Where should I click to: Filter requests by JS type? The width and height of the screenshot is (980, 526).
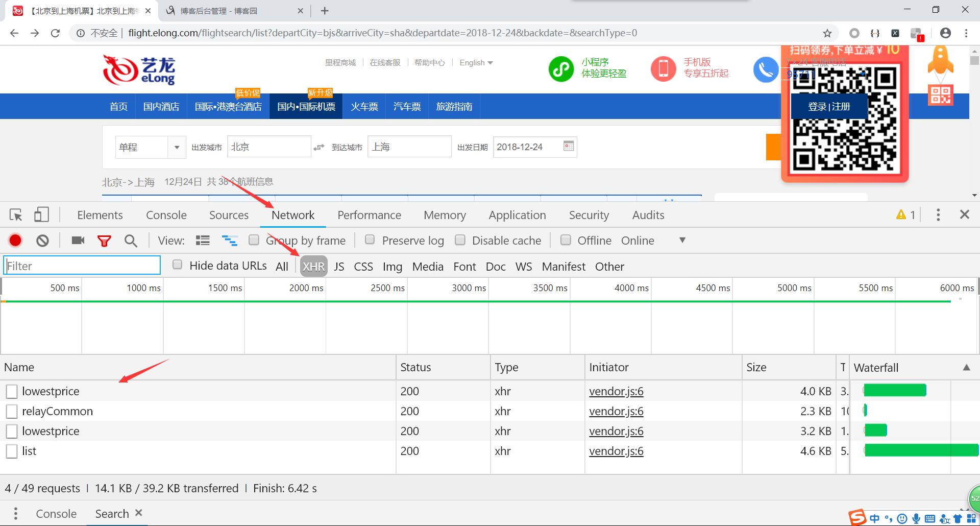pyautogui.click(x=339, y=267)
